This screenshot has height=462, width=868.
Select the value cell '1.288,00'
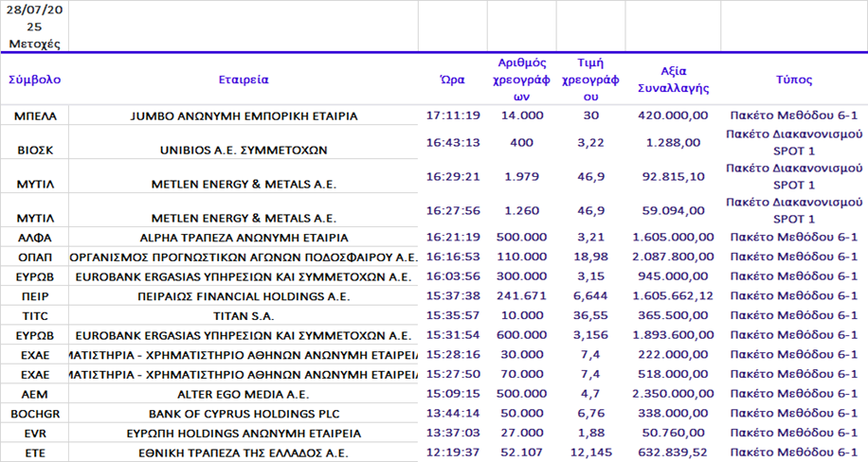coord(673,143)
